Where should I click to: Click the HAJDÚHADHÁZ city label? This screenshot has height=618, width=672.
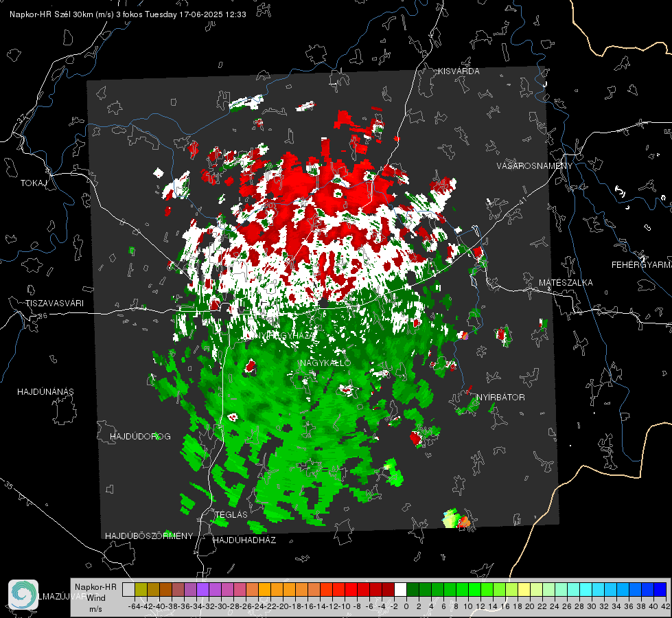coord(244,540)
